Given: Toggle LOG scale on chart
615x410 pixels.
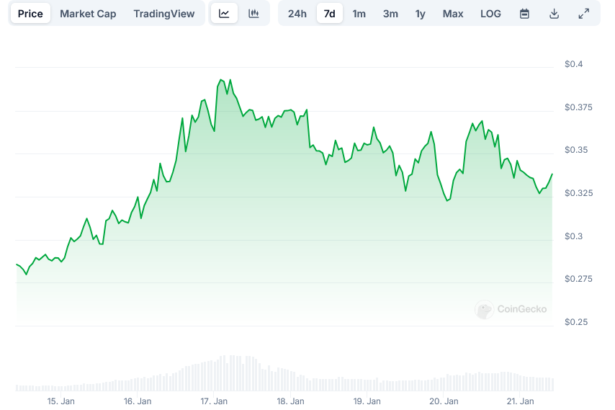Looking at the screenshot, I should point(490,14).
